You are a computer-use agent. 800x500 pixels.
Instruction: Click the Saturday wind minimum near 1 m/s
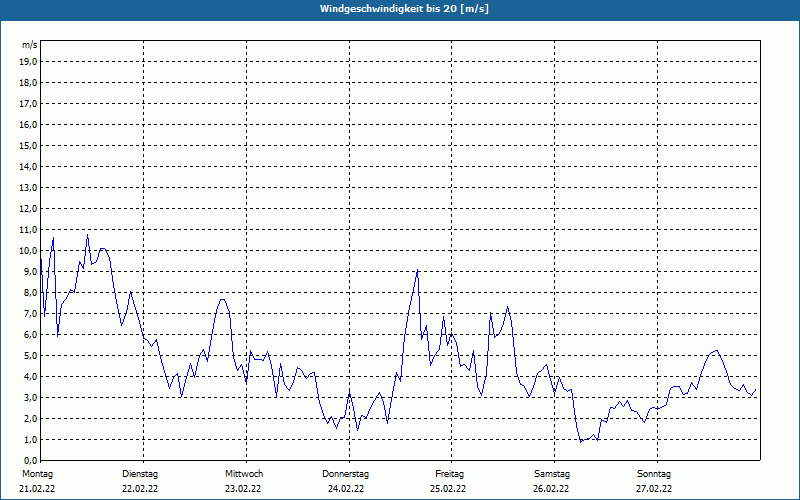point(581,441)
